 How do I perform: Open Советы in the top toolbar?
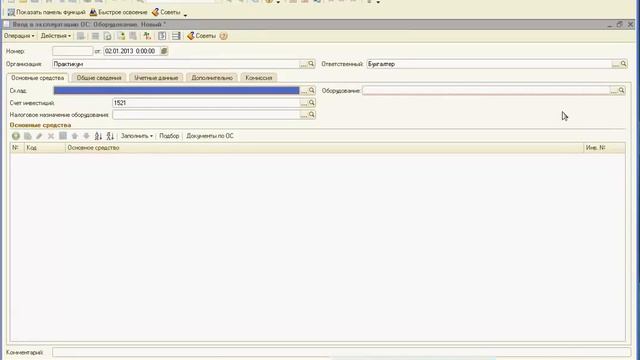pos(166,12)
